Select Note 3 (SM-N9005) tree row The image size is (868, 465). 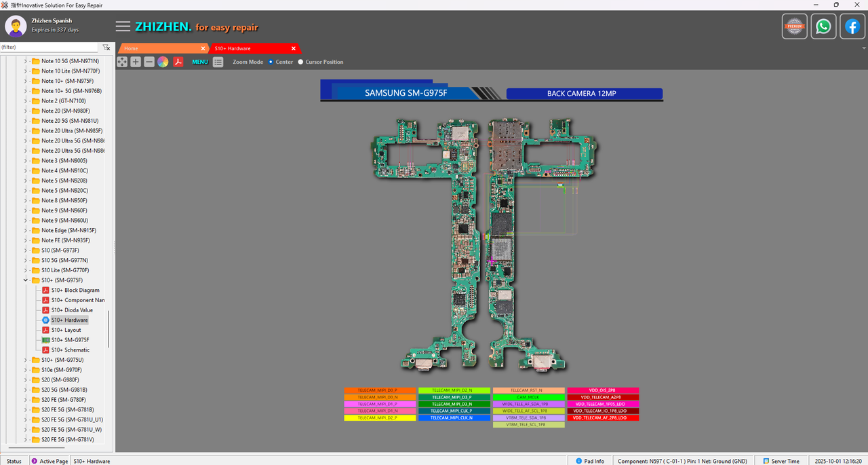coord(64,160)
